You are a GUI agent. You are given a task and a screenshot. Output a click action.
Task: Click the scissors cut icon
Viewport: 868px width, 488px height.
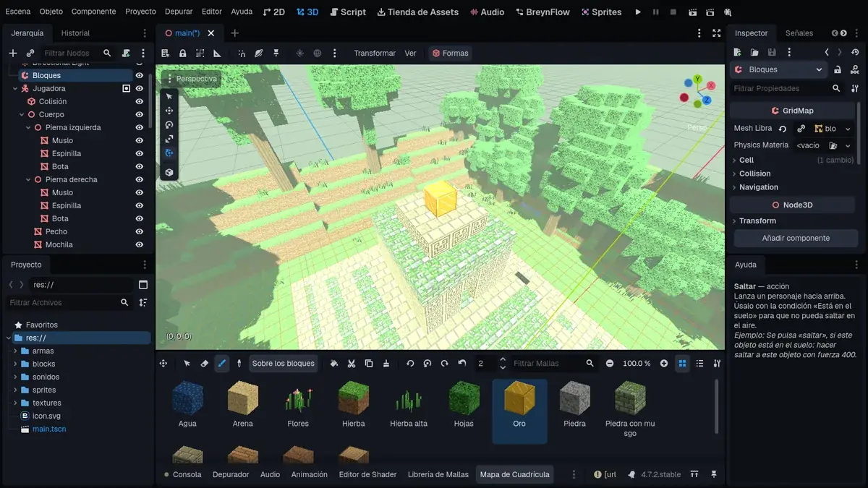pyautogui.click(x=352, y=363)
